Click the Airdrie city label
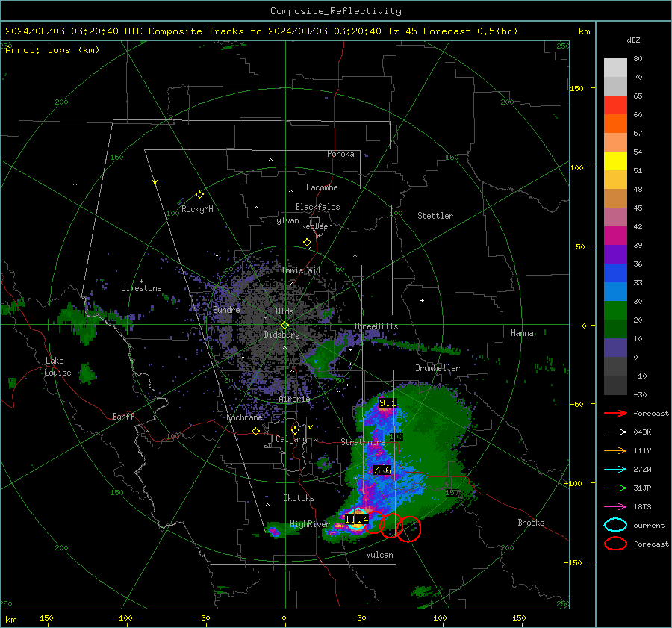The image size is (672, 628). coord(294,399)
